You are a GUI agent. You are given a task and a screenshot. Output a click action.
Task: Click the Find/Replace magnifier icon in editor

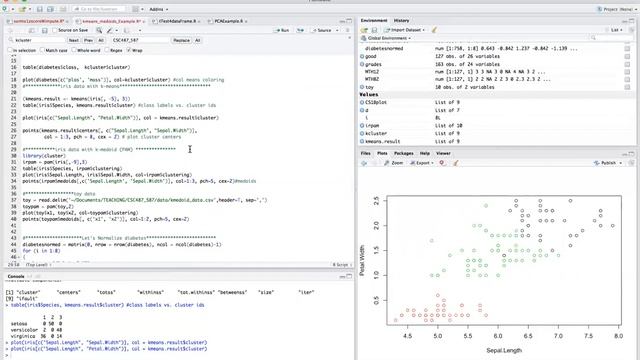pos(99,30)
